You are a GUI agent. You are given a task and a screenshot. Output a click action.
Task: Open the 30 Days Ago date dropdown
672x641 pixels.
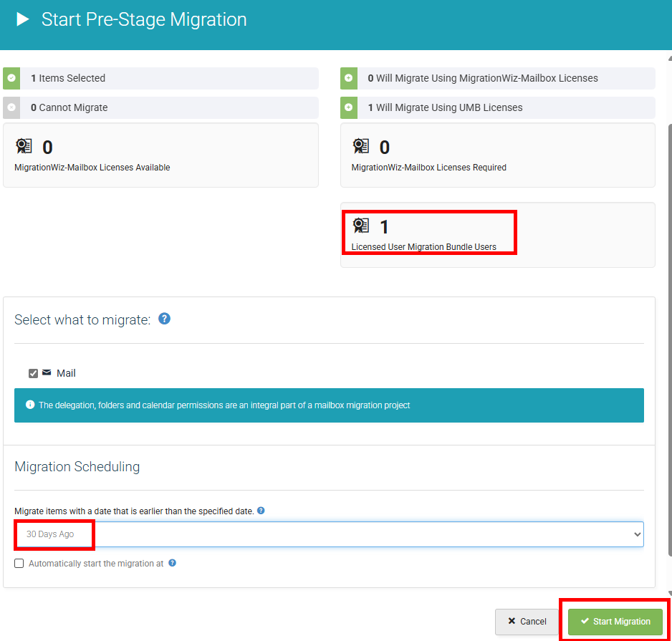coord(329,534)
